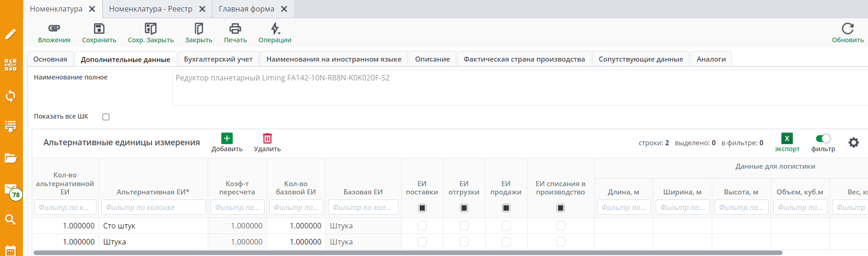The height and width of the screenshot is (256, 868).
Task: Click the Обновить refresh icon
Action: [x=847, y=28]
